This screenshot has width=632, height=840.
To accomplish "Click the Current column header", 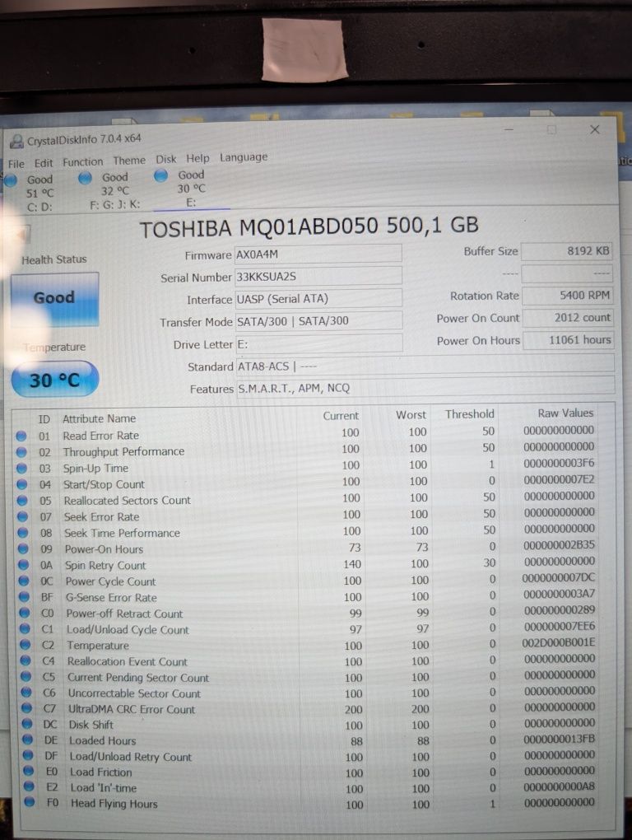I will (341, 416).
